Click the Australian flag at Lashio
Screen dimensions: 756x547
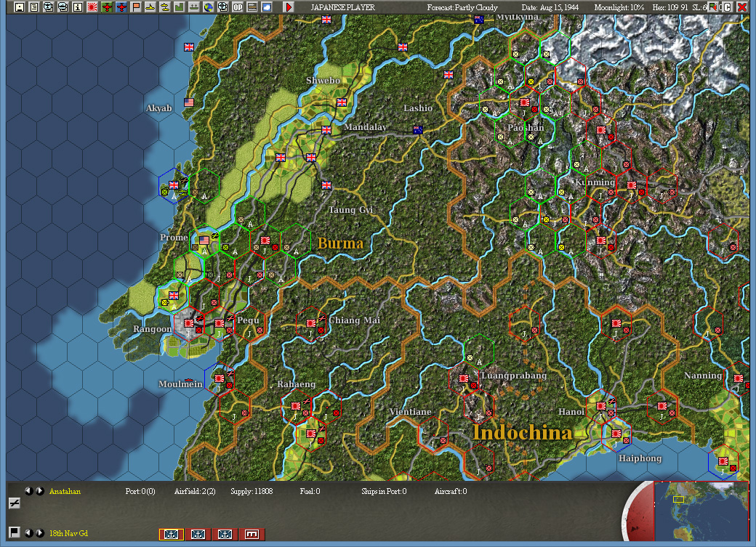click(x=417, y=129)
